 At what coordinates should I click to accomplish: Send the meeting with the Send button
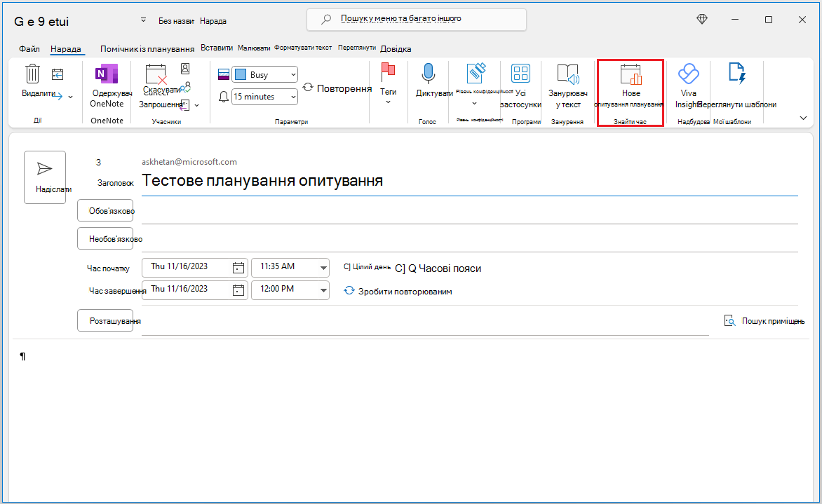point(45,177)
